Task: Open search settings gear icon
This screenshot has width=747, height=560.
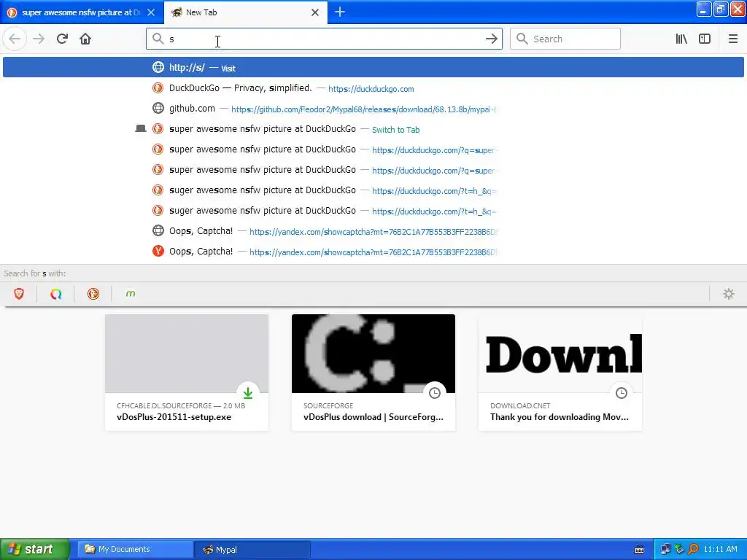Action: pos(729,294)
